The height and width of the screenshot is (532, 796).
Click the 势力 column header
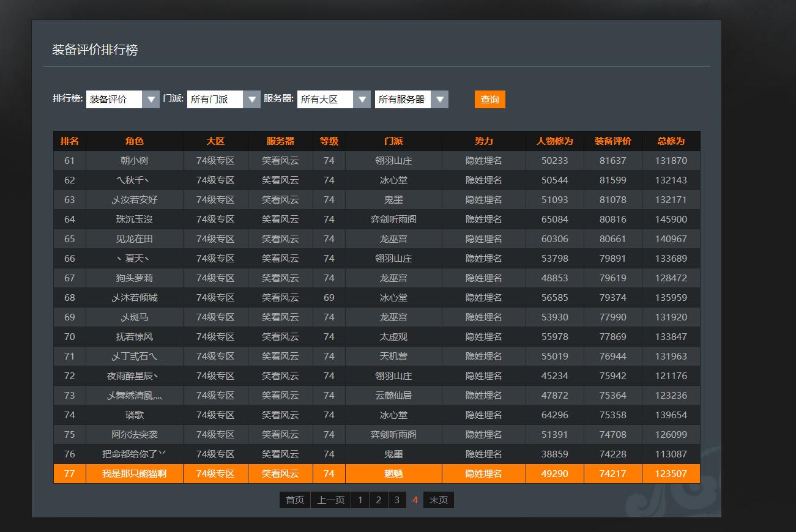click(x=484, y=141)
